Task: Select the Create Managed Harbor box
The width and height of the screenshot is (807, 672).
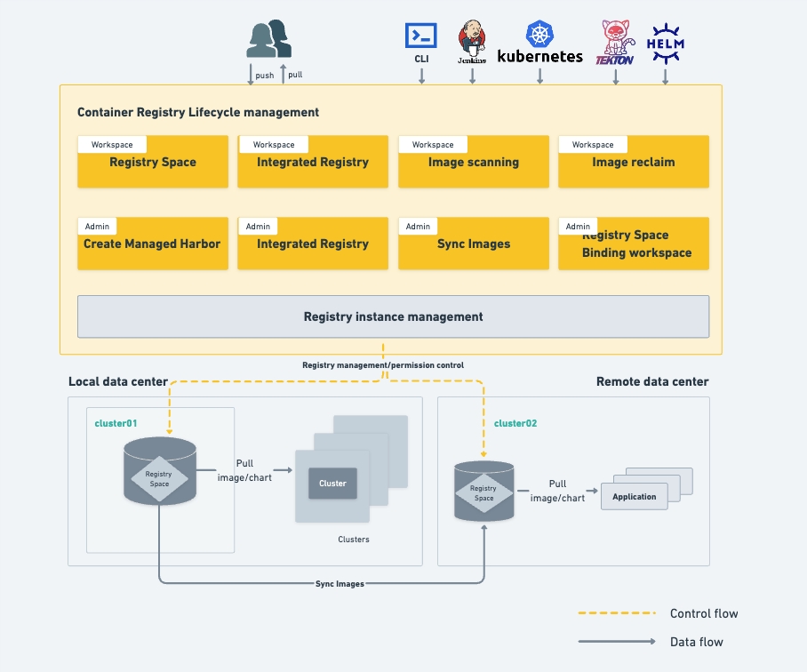Action: click(x=153, y=244)
